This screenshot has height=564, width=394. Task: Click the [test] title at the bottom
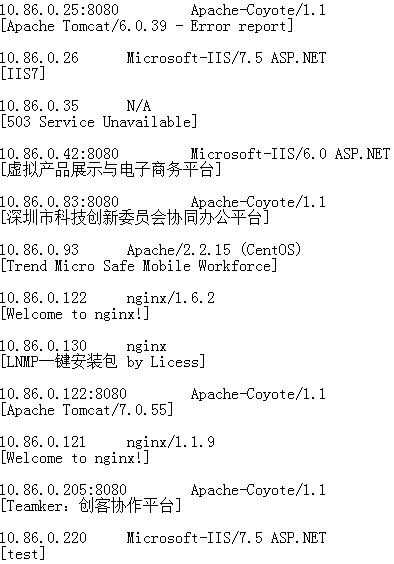[23, 554]
